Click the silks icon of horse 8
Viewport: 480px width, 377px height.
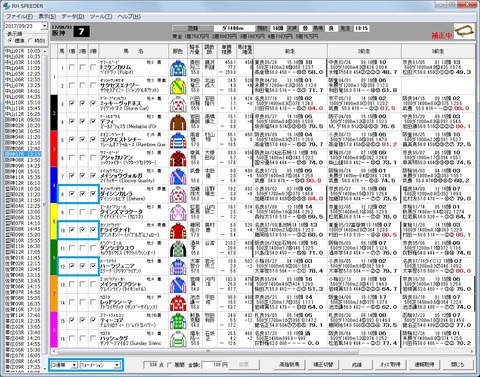(x=178, y=194)
